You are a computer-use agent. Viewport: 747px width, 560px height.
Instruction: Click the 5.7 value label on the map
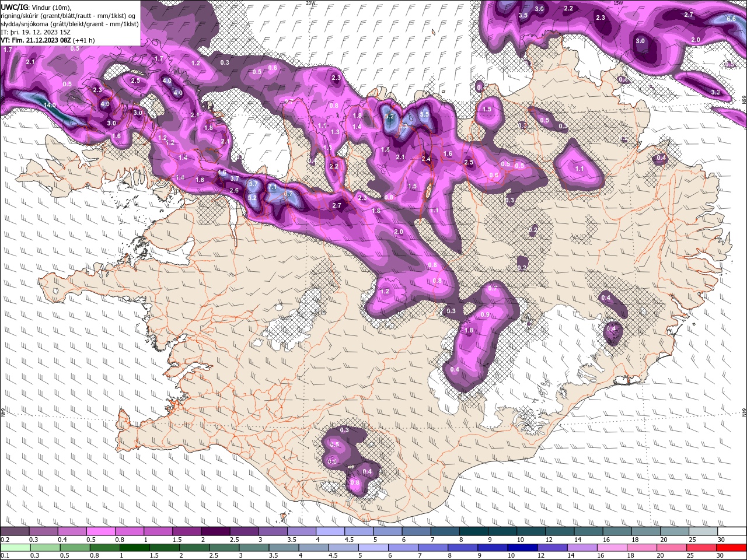click(x=253, y=184)
